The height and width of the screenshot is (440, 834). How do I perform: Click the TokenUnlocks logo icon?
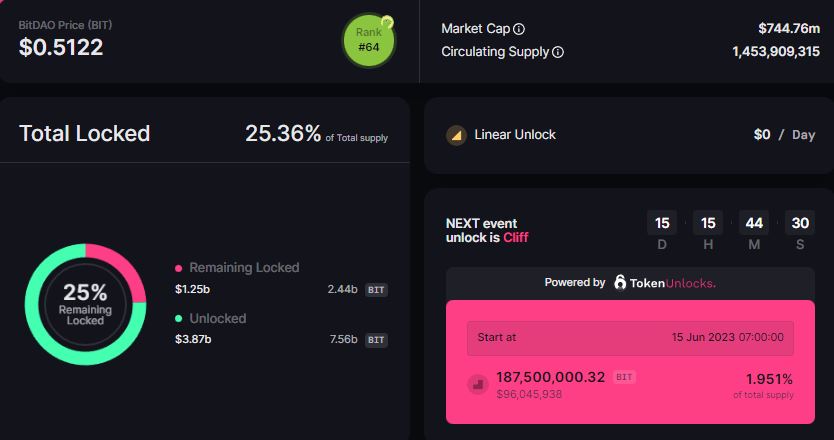point(621,283)
